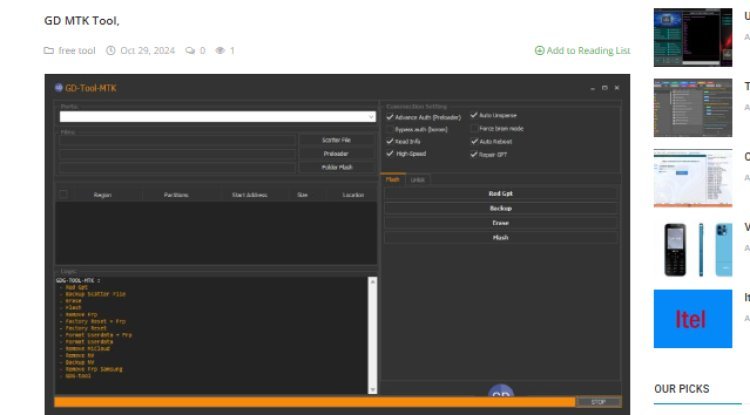
Task: Toggle High-Speed checkbox
Action: point(390,153)
